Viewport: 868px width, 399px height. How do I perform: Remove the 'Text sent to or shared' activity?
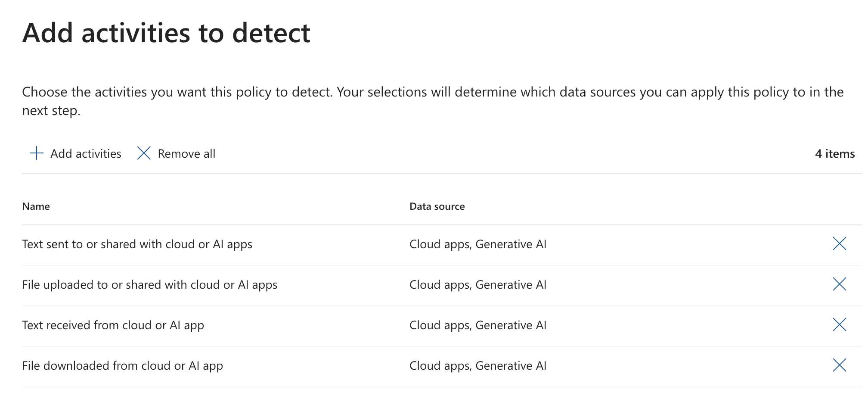[839, 244]
